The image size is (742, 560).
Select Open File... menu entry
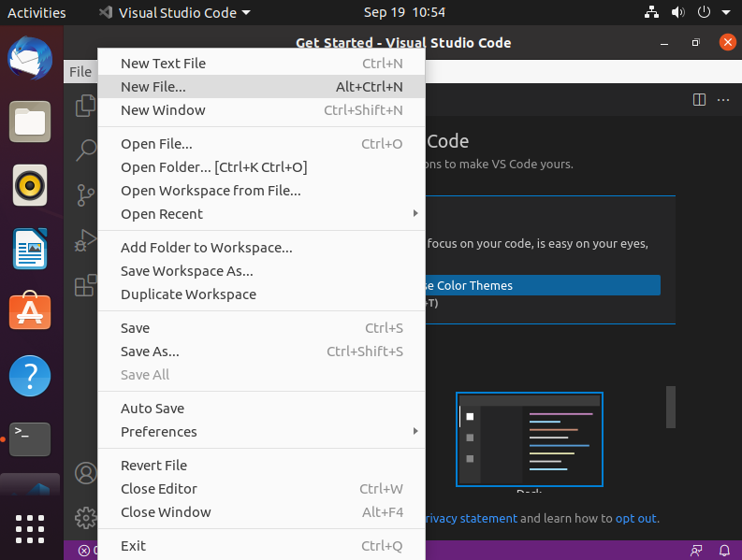[x=261, y=144]
